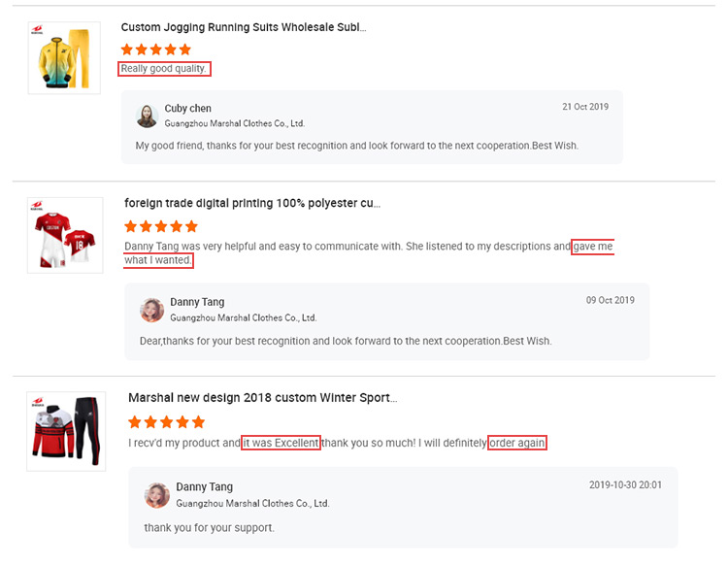Open the yellow jogging suit product thumbnail
The width and height of the screenshot is (728, 565).
coord(64,58)
